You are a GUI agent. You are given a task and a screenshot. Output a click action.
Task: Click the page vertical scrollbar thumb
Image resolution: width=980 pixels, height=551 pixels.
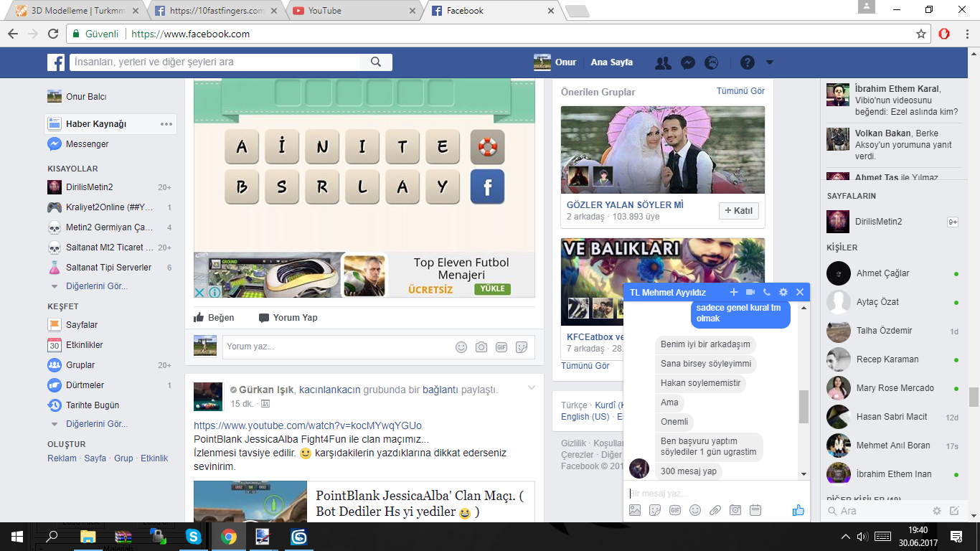click(974, 397)
